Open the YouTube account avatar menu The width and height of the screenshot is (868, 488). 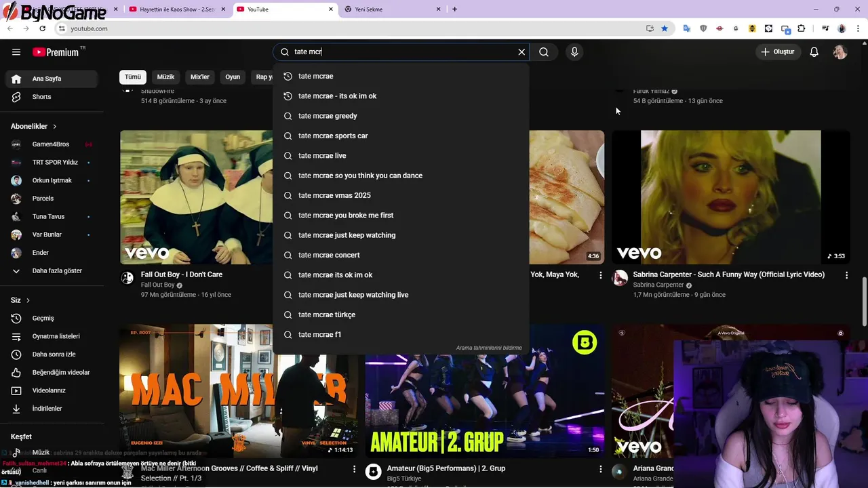pyautogui.click(x=840, y=52)
